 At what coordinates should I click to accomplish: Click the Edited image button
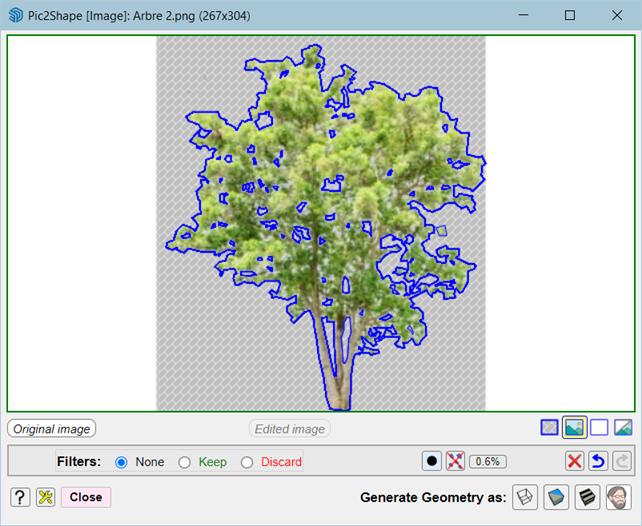289,429
